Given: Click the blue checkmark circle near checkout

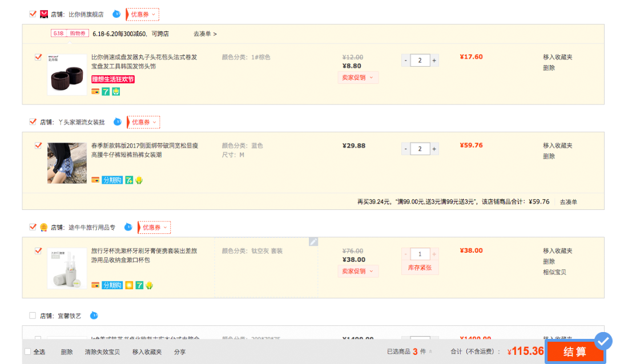Looking at the screenshot, I should 603,340.
